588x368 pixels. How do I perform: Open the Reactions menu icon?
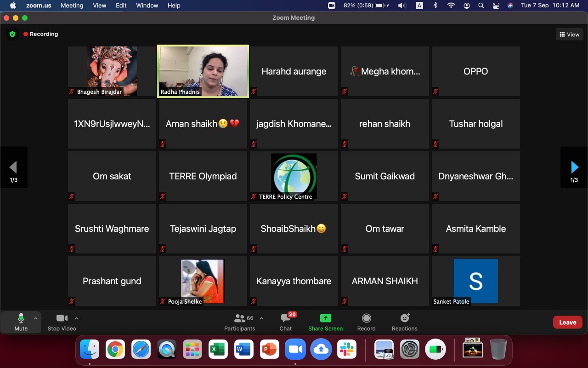point(404,318)
